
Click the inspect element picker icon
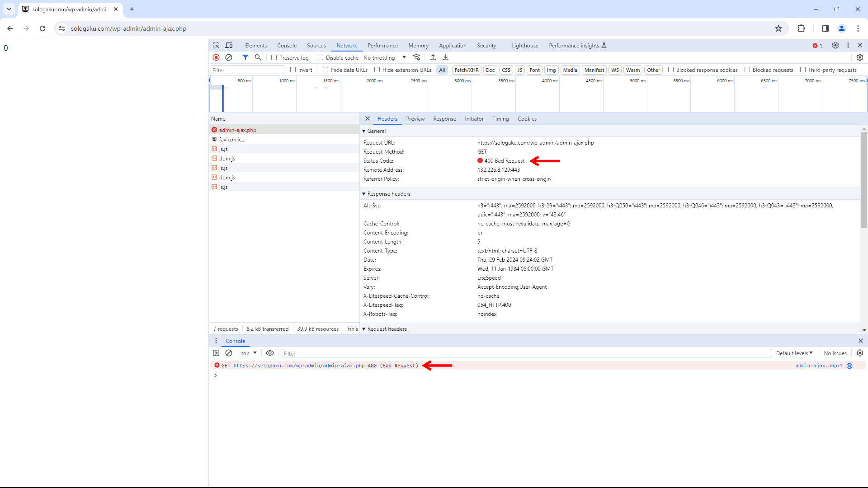216,46
